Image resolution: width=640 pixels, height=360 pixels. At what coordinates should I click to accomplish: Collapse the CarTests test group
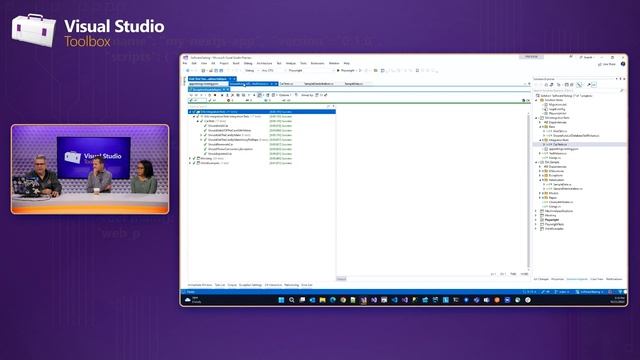pos(198,121)
